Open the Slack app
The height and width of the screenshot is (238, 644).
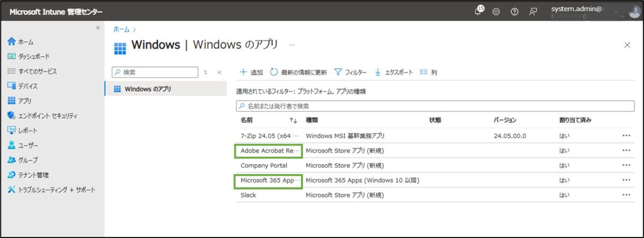click(248, 195)
